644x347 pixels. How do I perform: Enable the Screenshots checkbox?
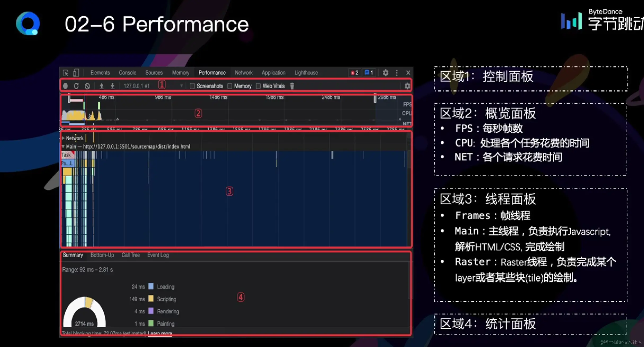[x=192, y=86]
